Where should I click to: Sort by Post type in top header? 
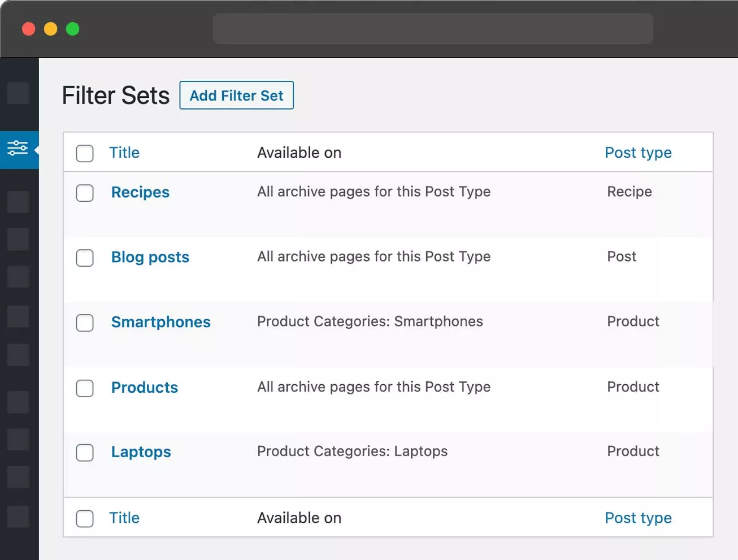coord(638,153)
